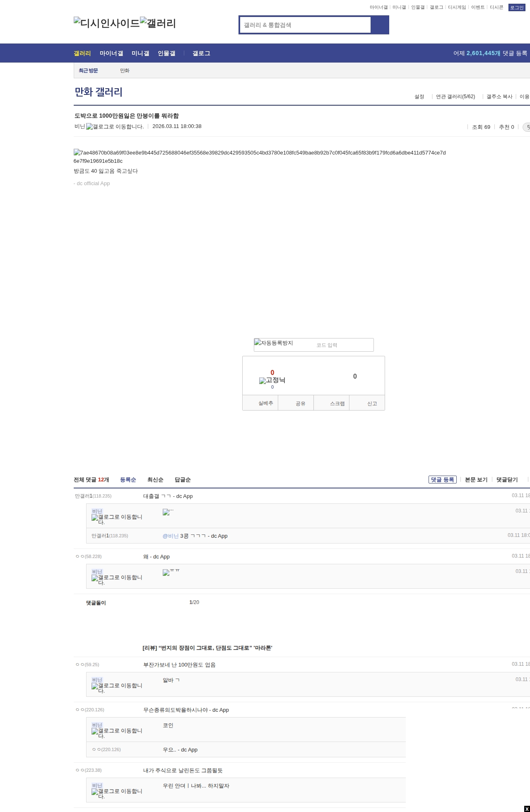Click the 댓글 등록 button
Screen dimensions: 530x812
coord(443,480)
